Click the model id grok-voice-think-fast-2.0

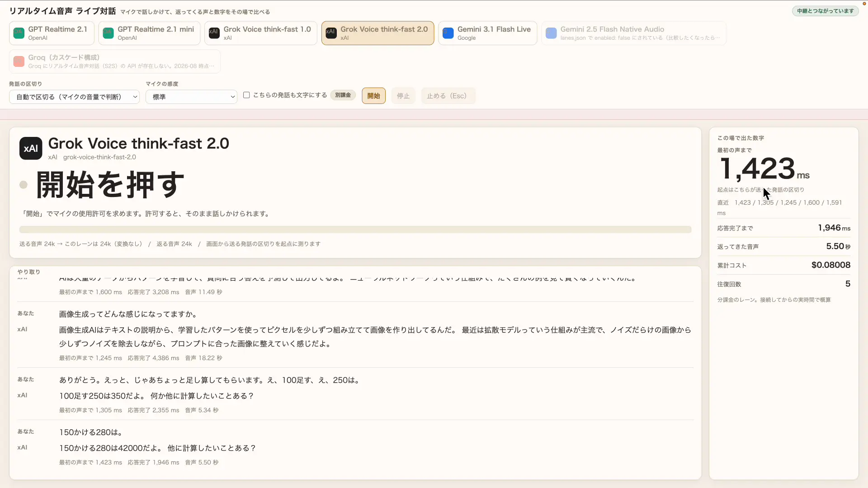pyautogui.click(x=99, y=157)
